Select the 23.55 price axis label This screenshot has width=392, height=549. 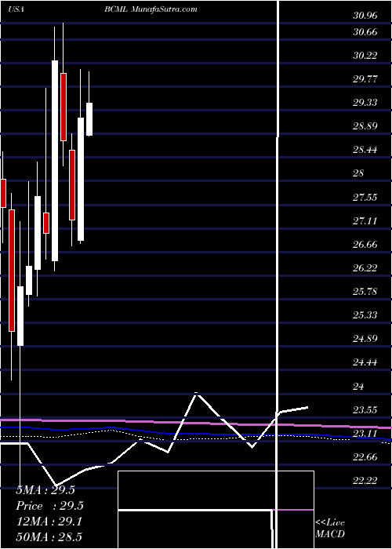(x=365, y=409)
